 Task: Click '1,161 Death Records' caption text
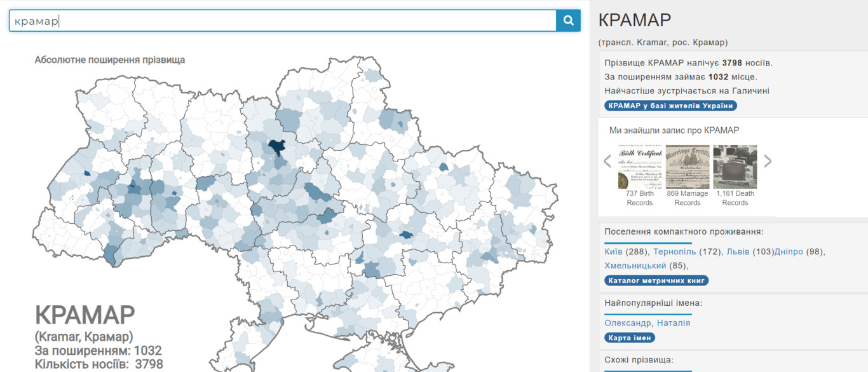pos(735,198)
